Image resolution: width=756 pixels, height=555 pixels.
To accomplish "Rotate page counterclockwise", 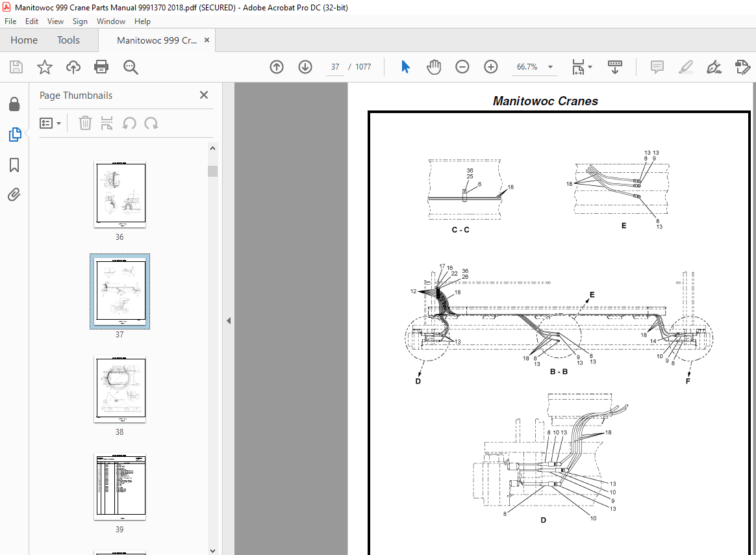I will click(129, 123).
